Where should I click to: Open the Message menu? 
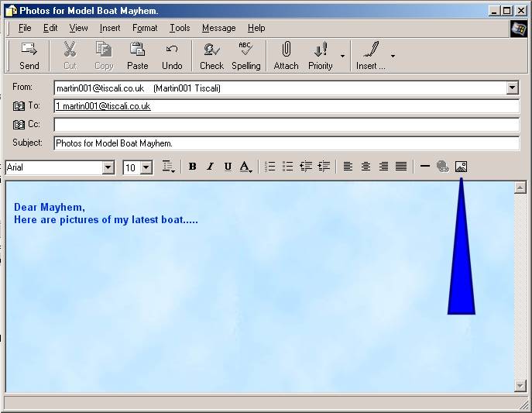[218, 28]
